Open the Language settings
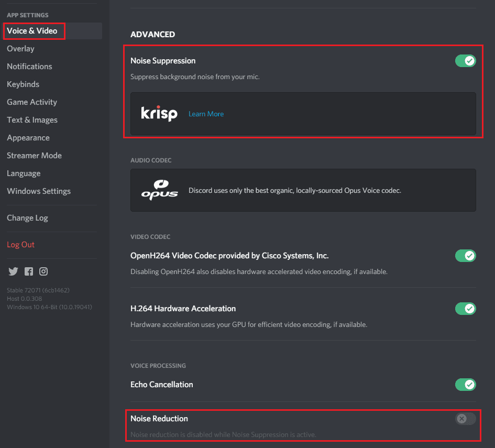Image resolution: width=495 pixels, height=448 pixels. tap(24, 173)
